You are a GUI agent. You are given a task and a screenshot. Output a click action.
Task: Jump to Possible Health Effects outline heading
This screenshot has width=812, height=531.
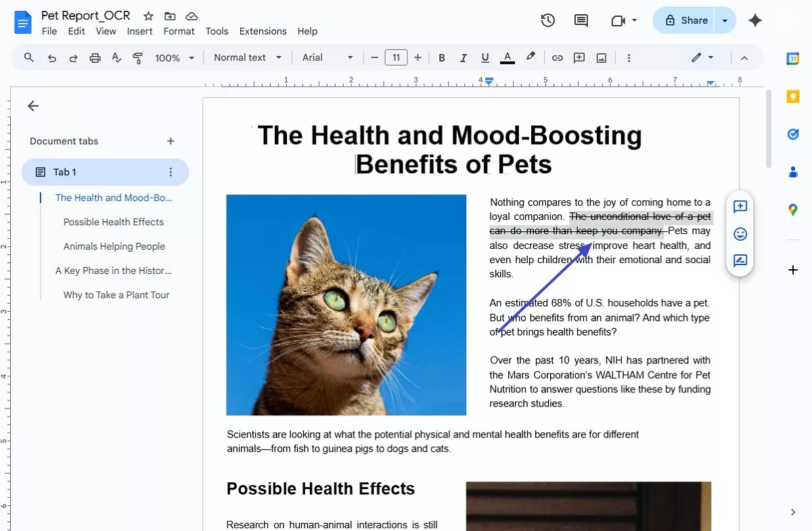114,222
